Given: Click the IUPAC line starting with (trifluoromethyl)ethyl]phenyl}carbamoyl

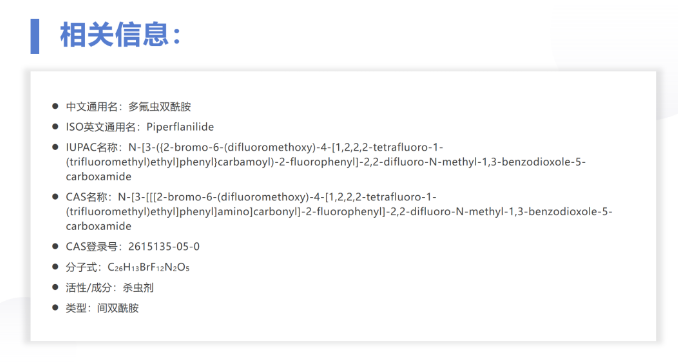Looking at the screenshot, I should [326, 162].
